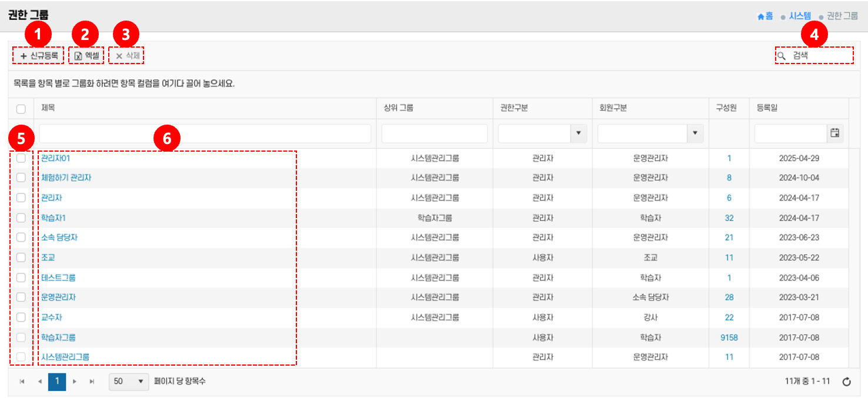Screen dimensions: 868x398
Task: Open the 등록일 calendar date picker
Action: point(834,133)
